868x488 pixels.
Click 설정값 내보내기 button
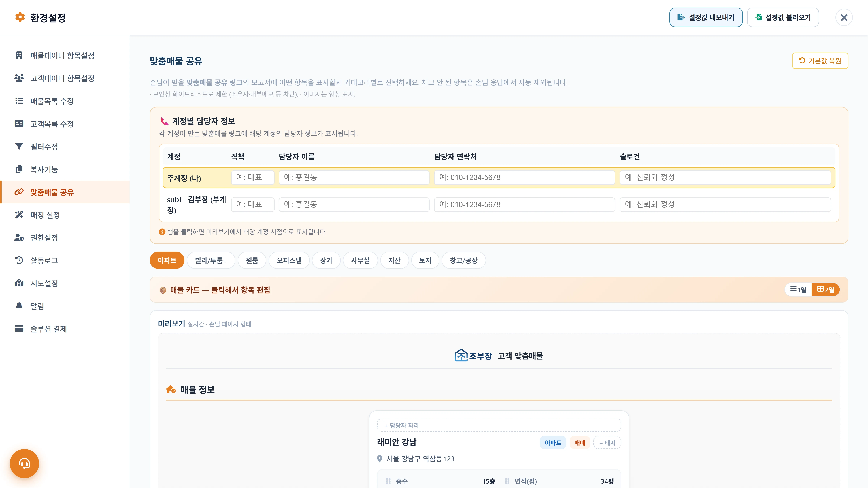click(x=706, y=18)
